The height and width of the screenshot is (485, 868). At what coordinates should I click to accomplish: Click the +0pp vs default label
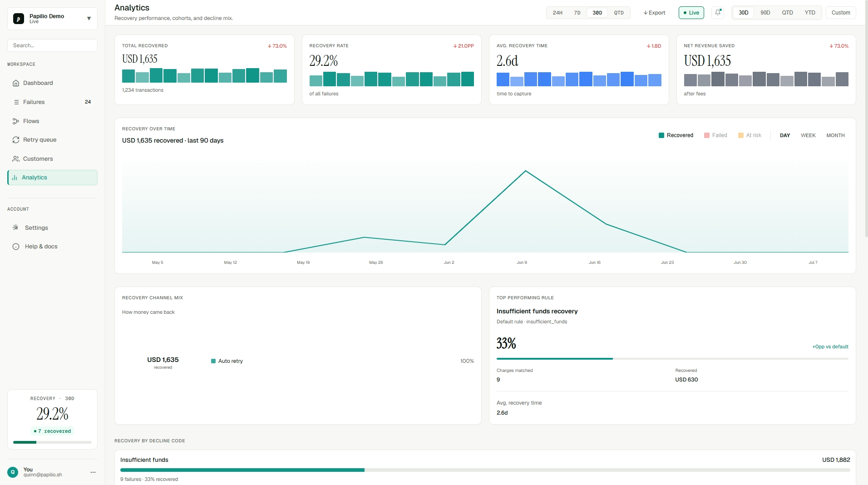click(x=830, y=346)
